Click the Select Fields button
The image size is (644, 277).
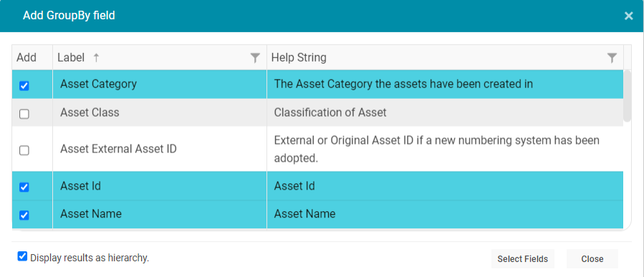tap(522, 259)
